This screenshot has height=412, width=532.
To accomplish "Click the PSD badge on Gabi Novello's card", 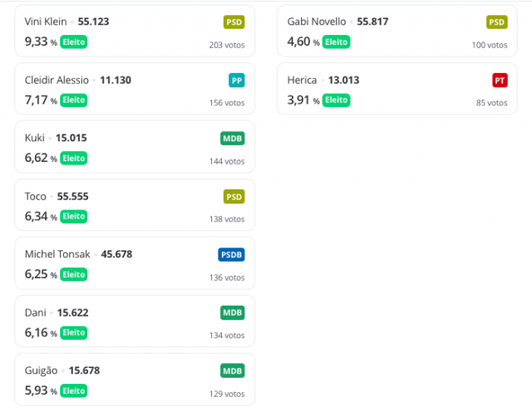I will (x=497, y=22).
